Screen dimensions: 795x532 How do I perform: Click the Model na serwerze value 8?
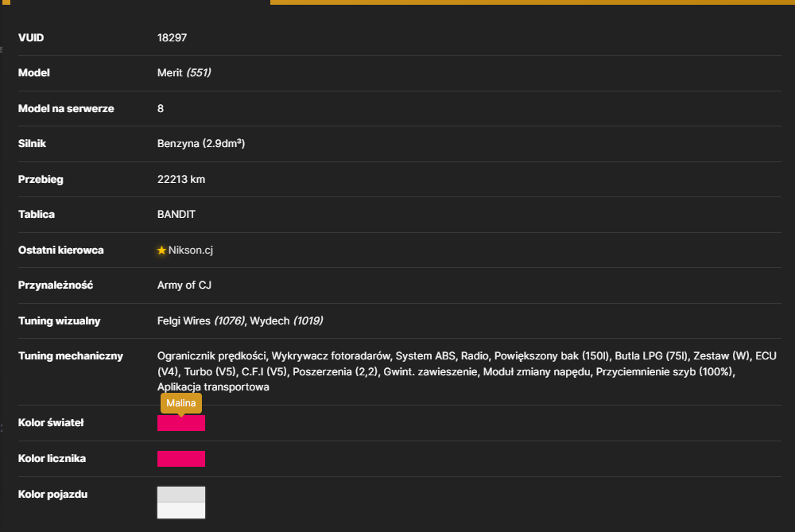(161, 108)
